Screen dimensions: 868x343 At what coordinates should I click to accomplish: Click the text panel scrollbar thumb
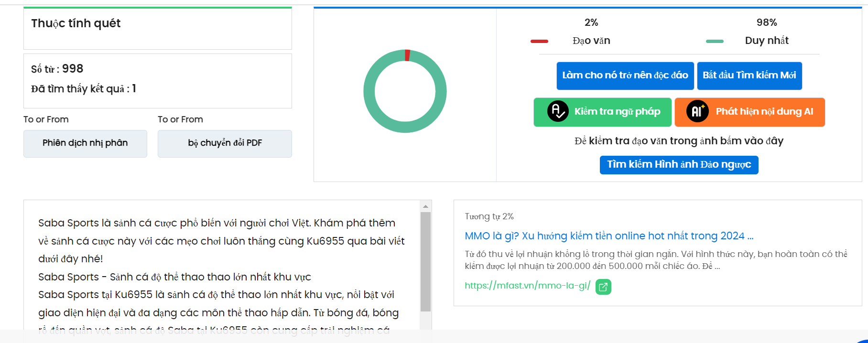pyautogui.click(x=425, y=262)
